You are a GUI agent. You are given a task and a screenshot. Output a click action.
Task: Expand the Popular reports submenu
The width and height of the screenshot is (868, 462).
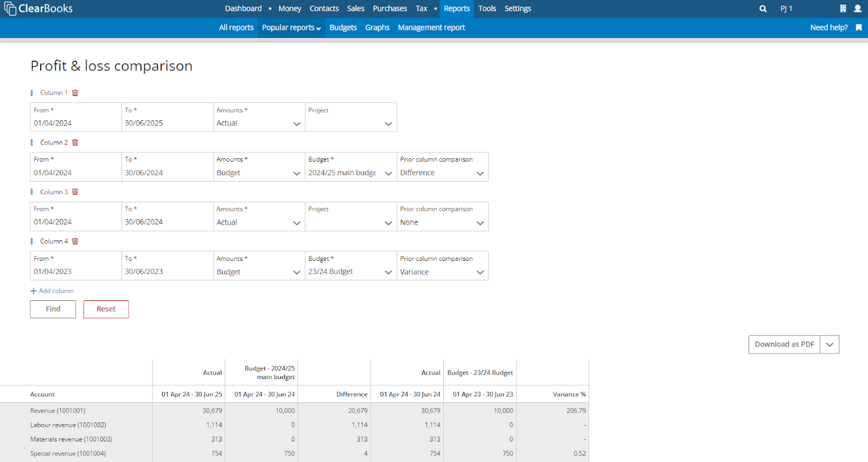tap(291, 28)
